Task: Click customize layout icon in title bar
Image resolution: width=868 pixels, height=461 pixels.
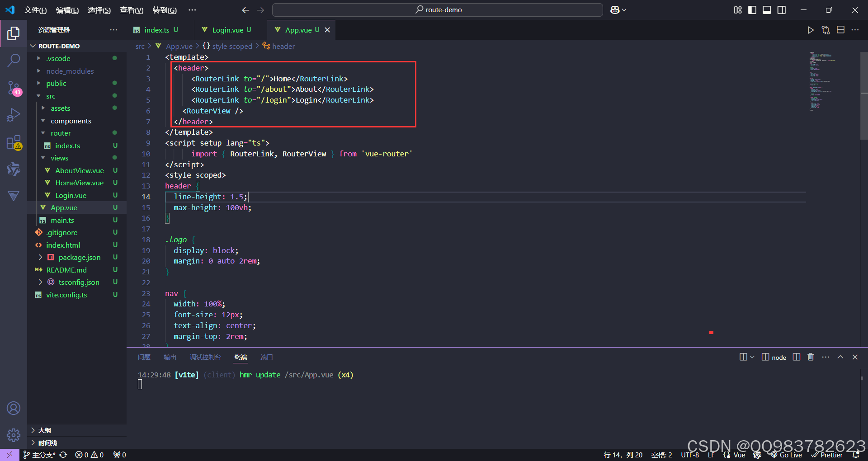Action: tap(737, 10)
